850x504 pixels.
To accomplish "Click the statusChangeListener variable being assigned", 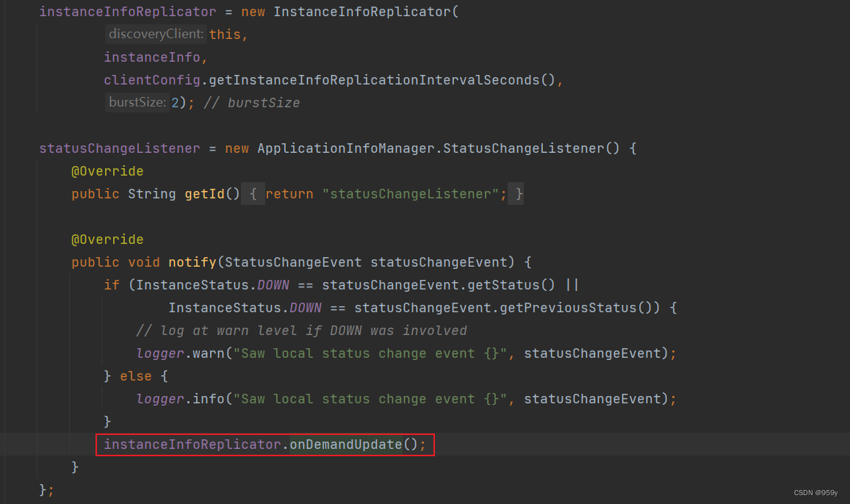I will 119,148.
